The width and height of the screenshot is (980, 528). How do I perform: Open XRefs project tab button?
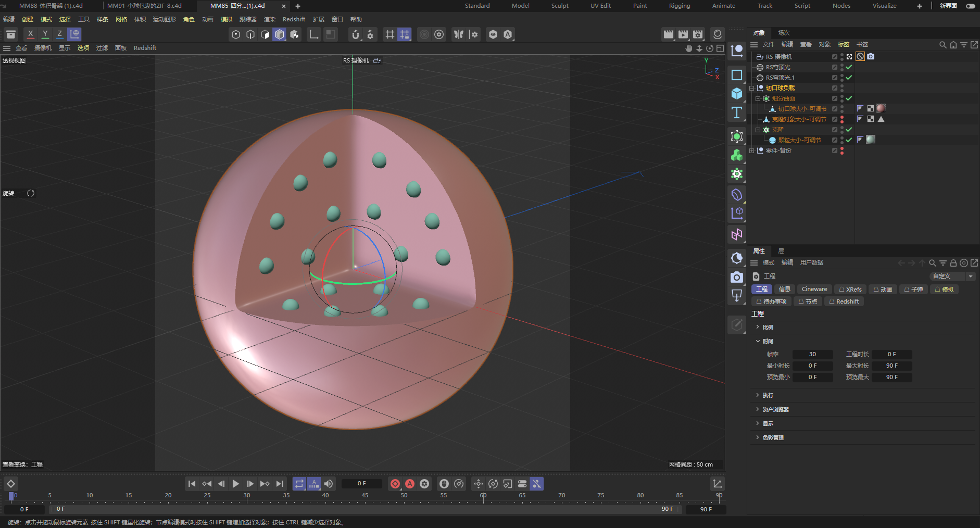(850, 289)
